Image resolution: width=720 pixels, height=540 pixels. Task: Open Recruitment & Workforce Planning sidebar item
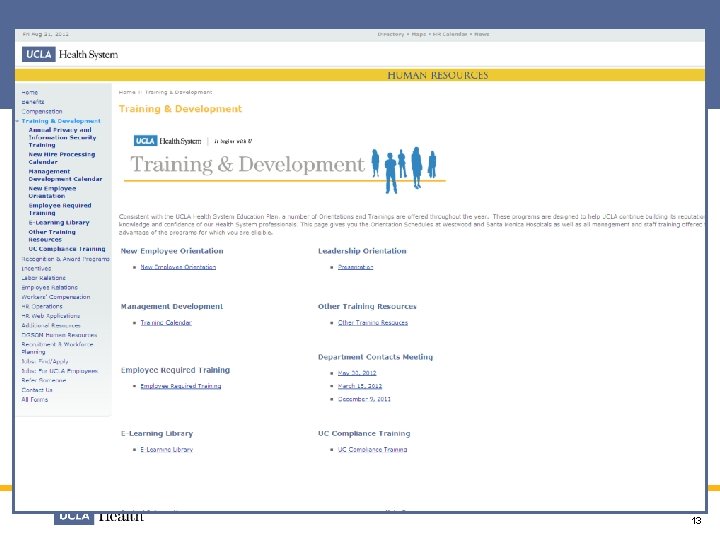click(x=57, y=348)
